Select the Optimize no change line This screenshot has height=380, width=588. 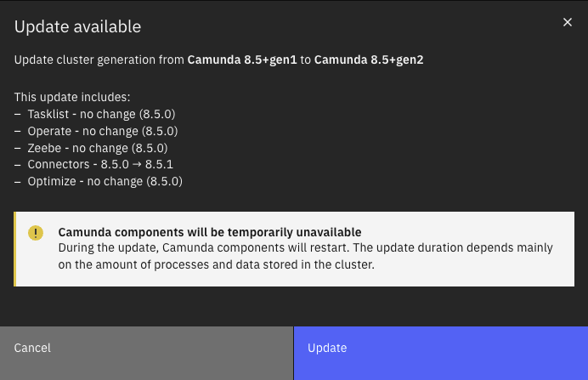point(105,181)
